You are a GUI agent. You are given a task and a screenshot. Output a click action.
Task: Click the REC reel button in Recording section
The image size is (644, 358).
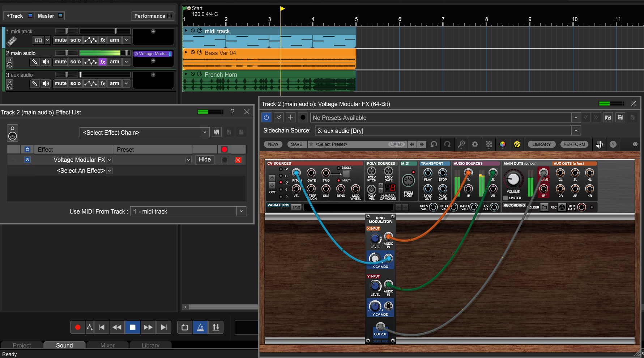coord(562,207)
